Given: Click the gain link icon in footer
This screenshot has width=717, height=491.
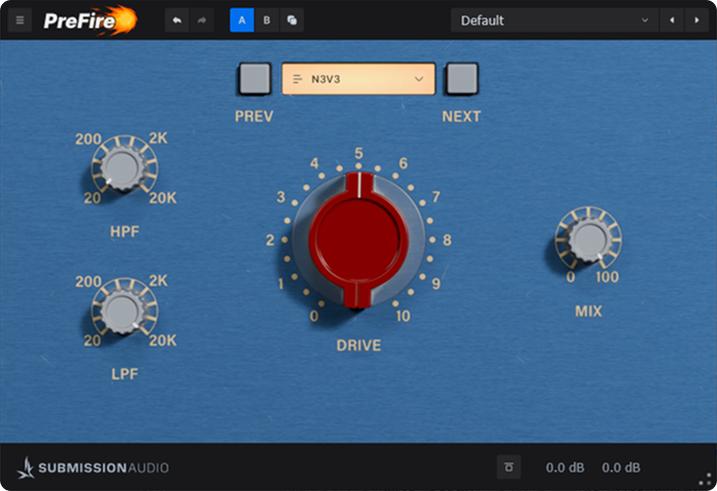Looking at the screenshot, I should click(508, 467).
